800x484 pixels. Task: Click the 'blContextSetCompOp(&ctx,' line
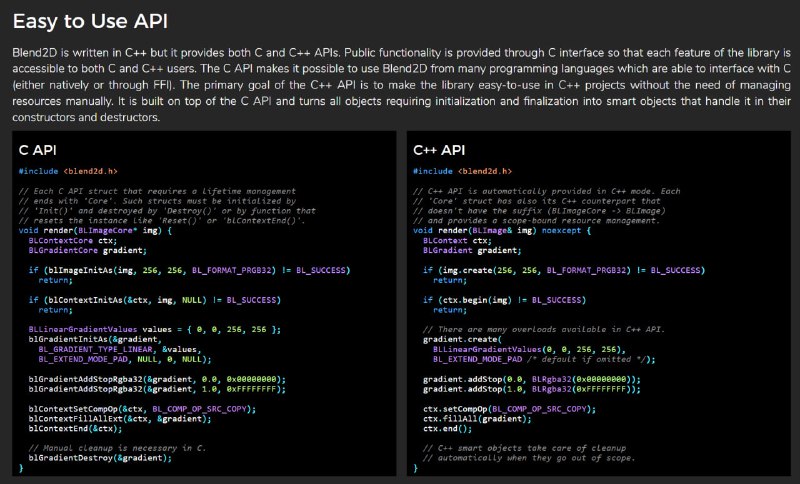point(142,409)
